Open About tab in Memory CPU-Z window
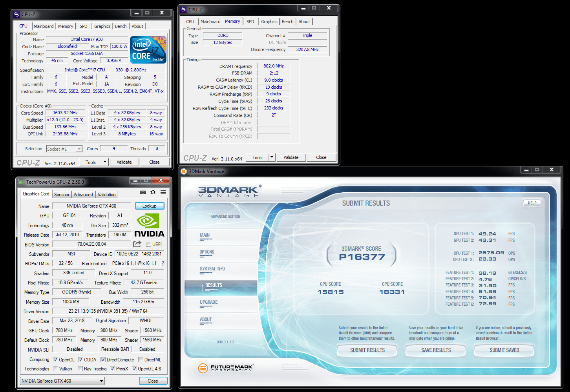This screenshot has height=392, width=570. click(304, 22)
